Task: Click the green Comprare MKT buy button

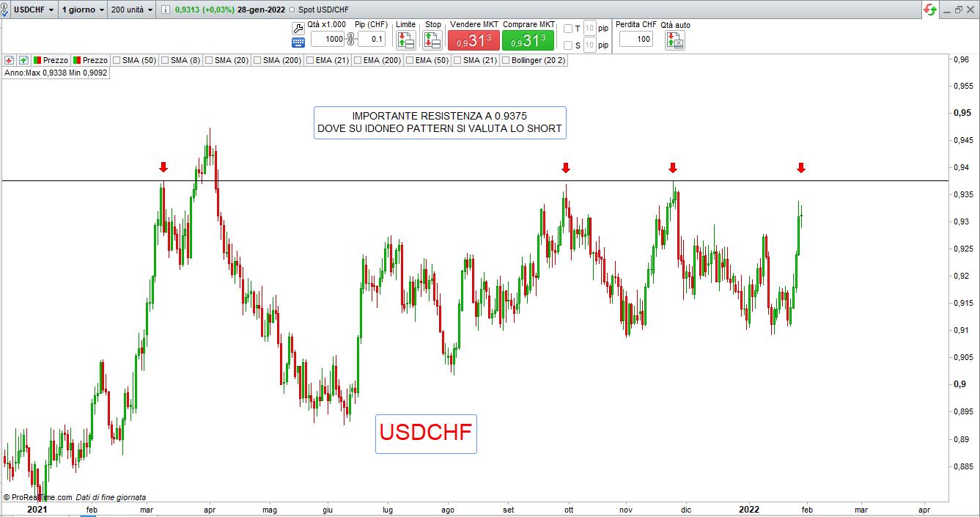Action: [x=528, y=41]
